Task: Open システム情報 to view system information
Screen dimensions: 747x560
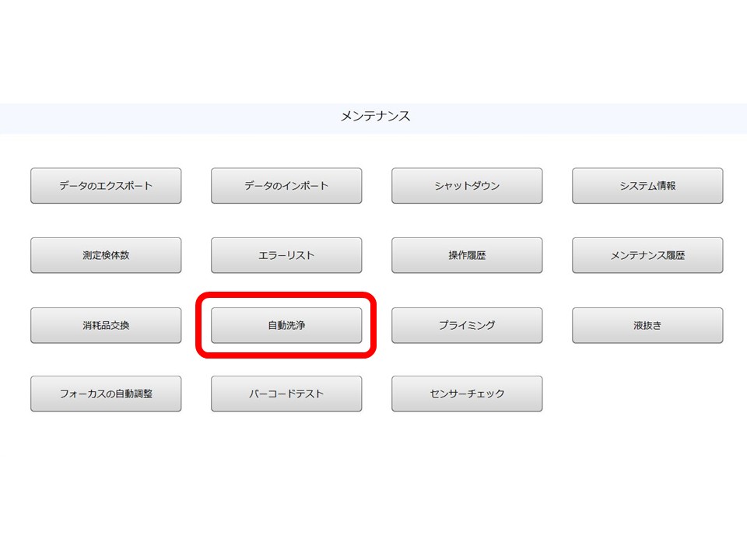Action: click(648, 185)
